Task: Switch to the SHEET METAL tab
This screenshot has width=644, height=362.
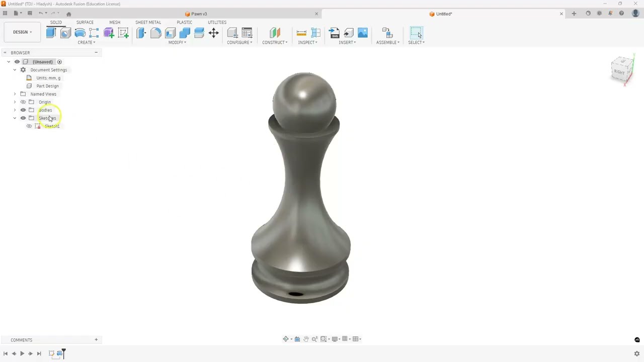Action: click(x=148, y=22)
